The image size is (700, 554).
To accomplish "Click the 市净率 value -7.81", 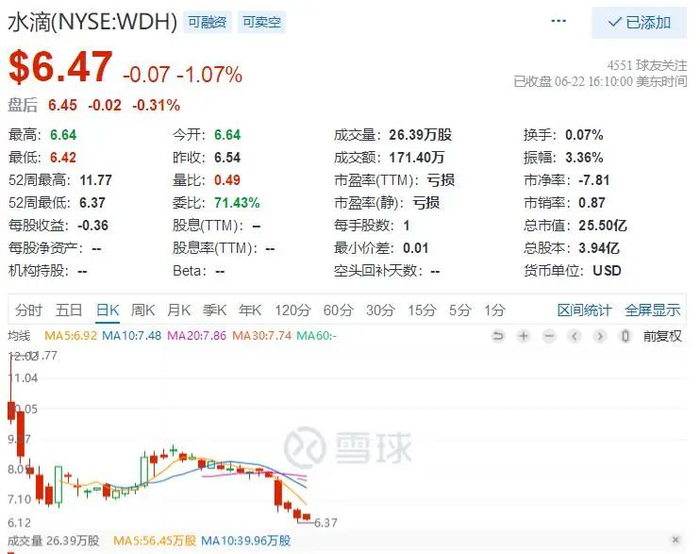I will click(594, 180).
